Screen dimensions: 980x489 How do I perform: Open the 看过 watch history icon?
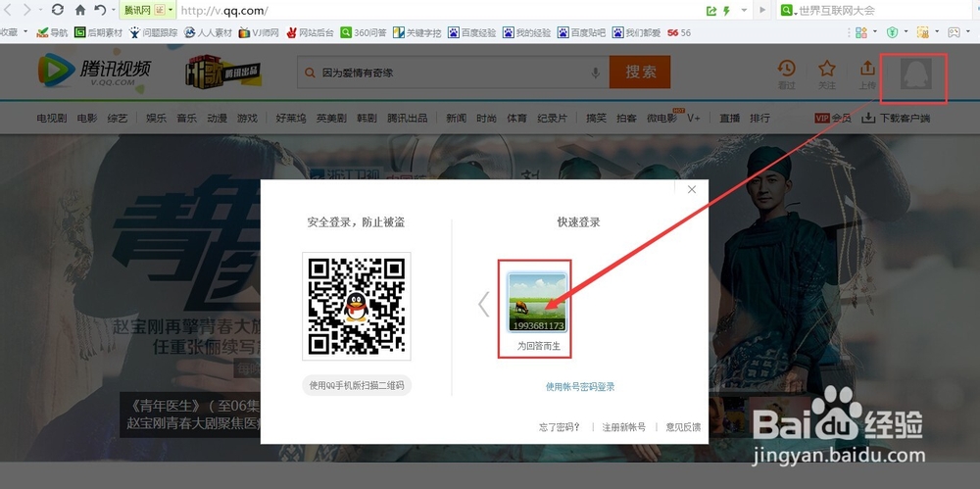[x=786, y=74]
